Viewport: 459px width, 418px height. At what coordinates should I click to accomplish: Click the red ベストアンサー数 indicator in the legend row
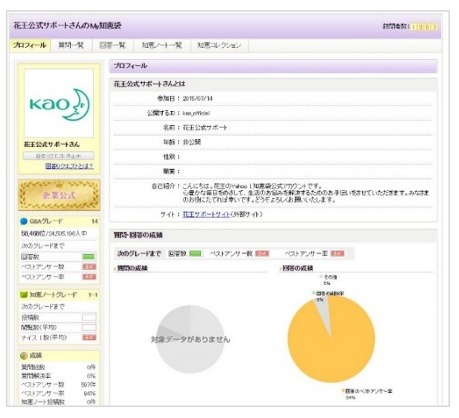tap(262, 254)
